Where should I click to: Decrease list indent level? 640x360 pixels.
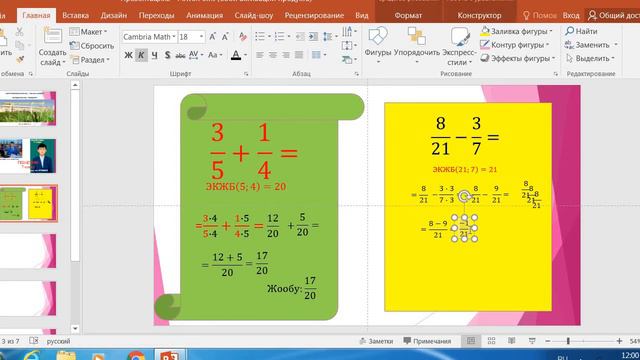point(300,37)
